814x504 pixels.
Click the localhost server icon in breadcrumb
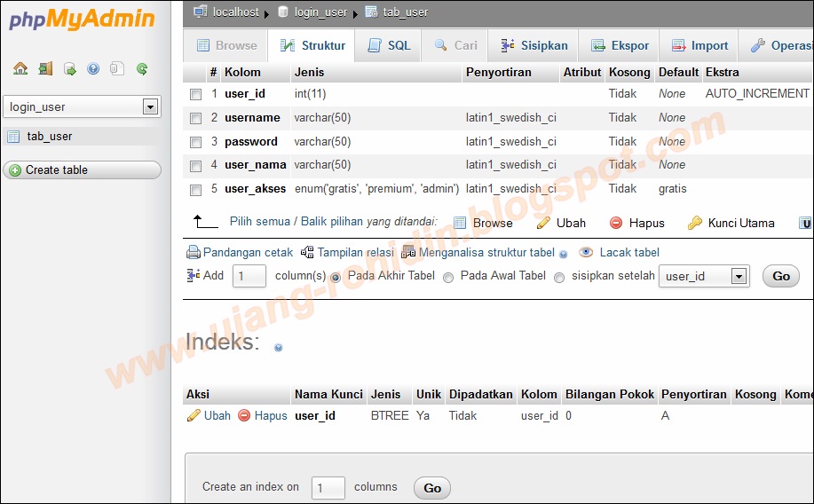tap(201, 12)
